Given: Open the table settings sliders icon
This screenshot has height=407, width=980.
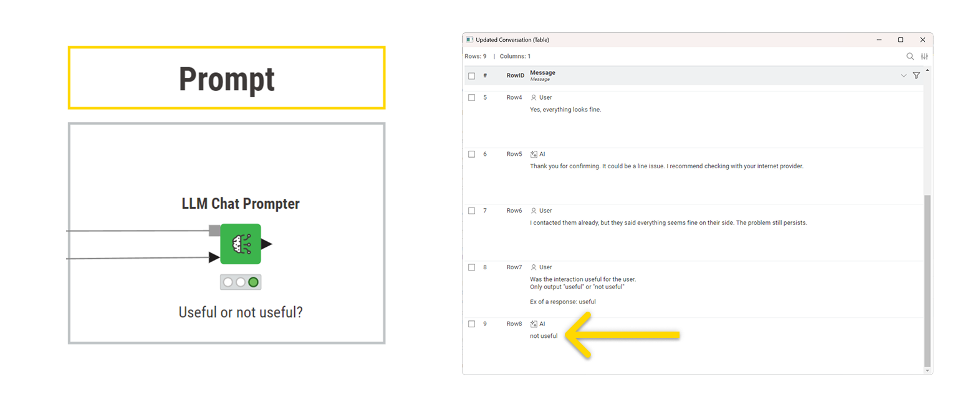Looking at the screenshot, I should pyautogui.click(x=925, y=56).
